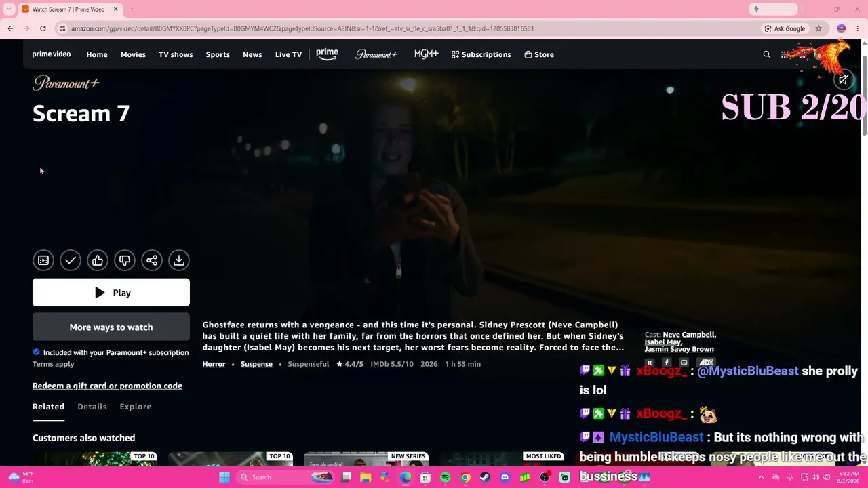Share Scream 7 via share icon
Viewport: 868px width, 488px height.
click(152, 260)
